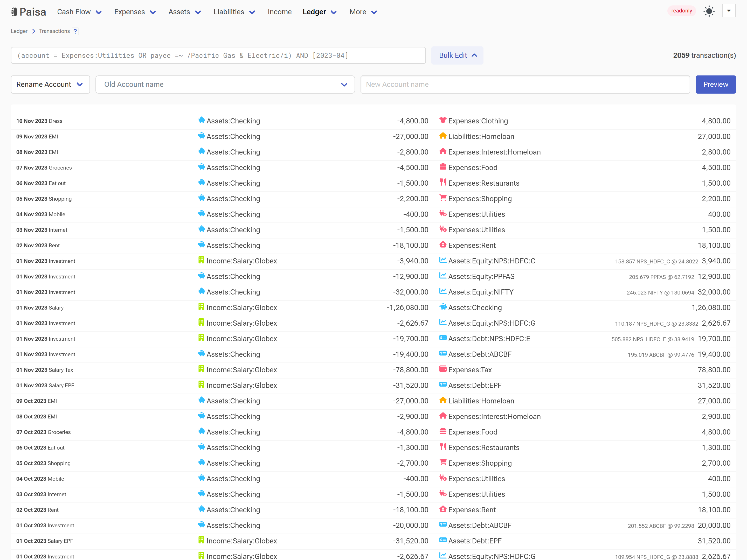Click the money bill icon on 01 Oct Assets:Debt:ABCBF

(x=443, y=524)
